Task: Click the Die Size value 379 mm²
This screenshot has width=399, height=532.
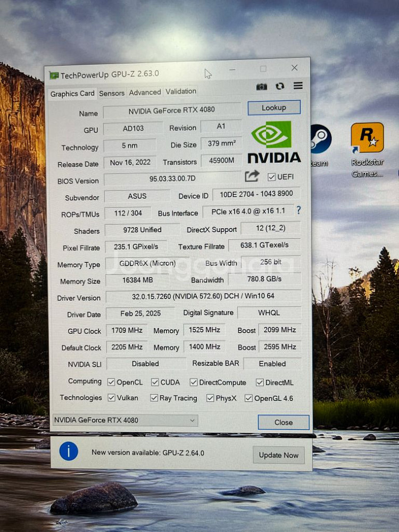Action: (221, 143)
